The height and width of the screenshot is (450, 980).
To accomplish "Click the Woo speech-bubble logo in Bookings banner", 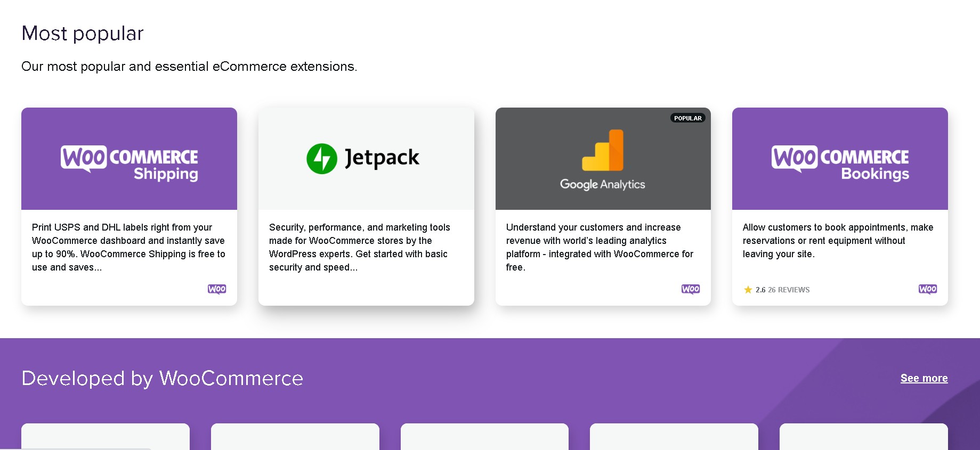I will [794, 158].
